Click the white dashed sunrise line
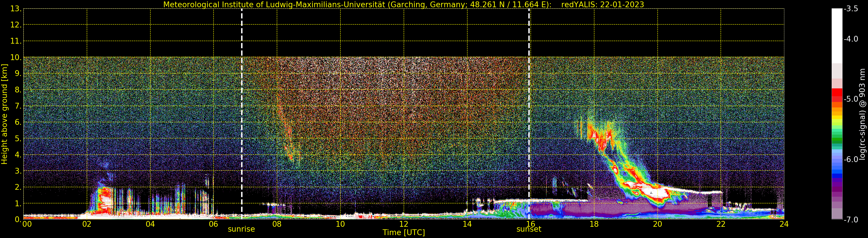The width and height of the screenshot is (868, 238). pyautogui.click(x=242, y=114)
